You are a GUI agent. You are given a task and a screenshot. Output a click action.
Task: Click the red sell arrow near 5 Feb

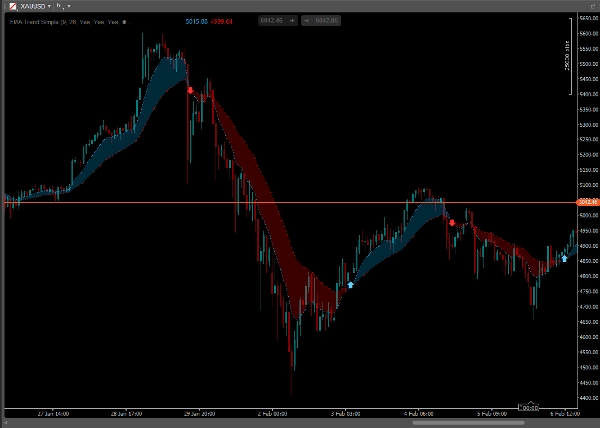click(452, 222)
